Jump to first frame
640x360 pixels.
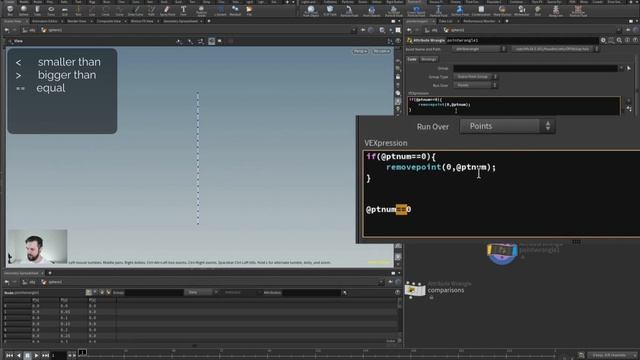pyautogui.click(x=9, y=356)
